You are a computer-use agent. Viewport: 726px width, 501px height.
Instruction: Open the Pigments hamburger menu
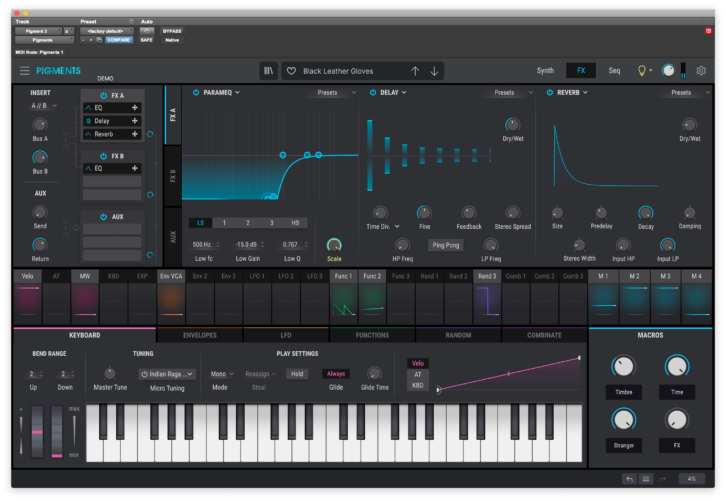tap(25, 71)
